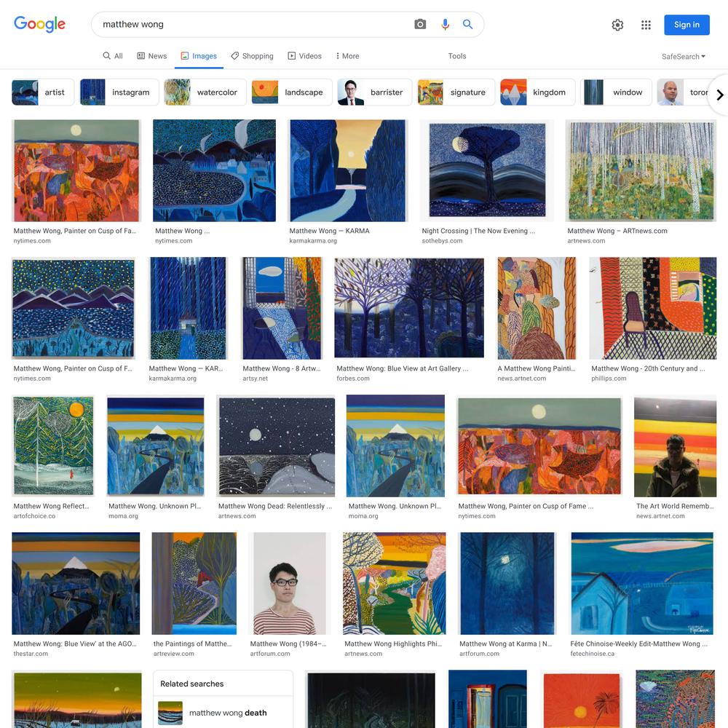
Task: Filter by the barrister chip
Action: 374,92
